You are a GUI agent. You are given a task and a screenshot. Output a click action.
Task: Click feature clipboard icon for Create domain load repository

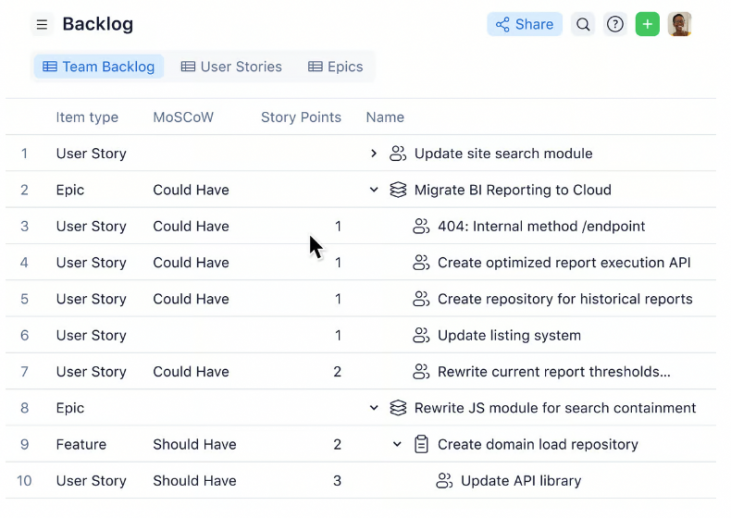tap(421, 444)
